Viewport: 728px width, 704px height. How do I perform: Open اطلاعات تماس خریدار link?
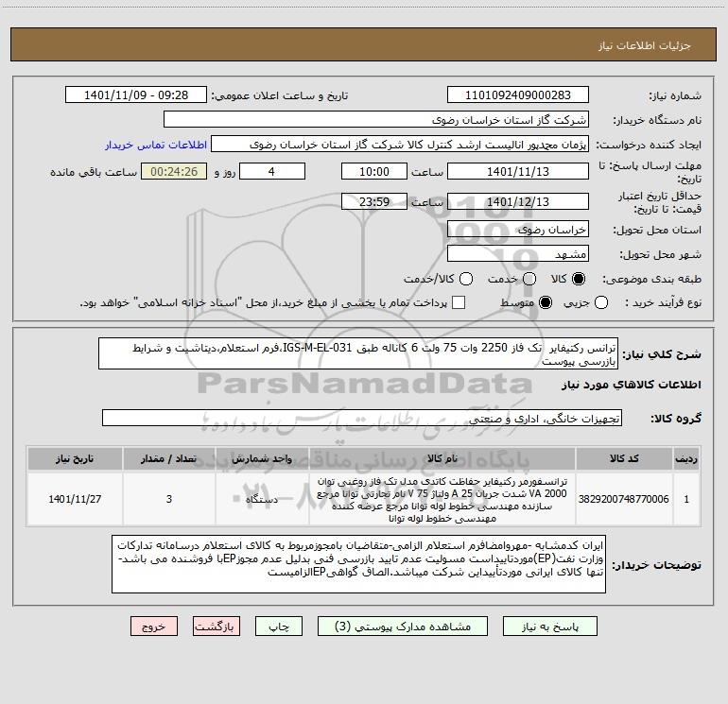coord(156,145)
